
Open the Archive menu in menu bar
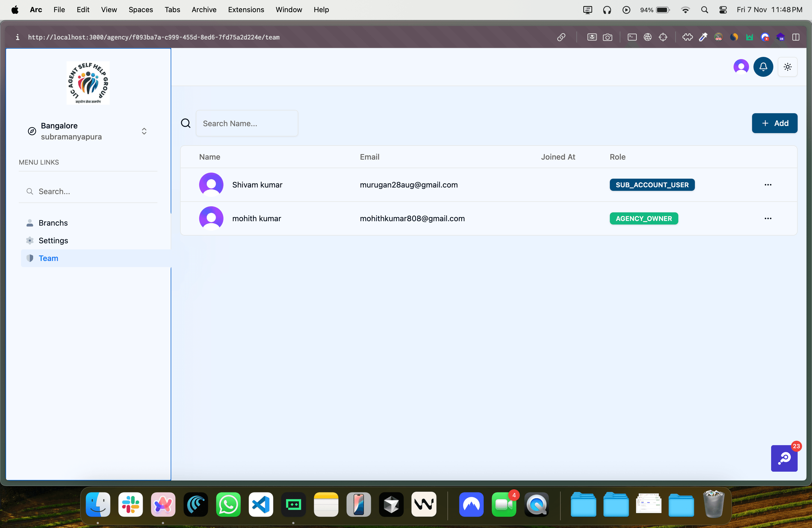click(x=204, y=10)
